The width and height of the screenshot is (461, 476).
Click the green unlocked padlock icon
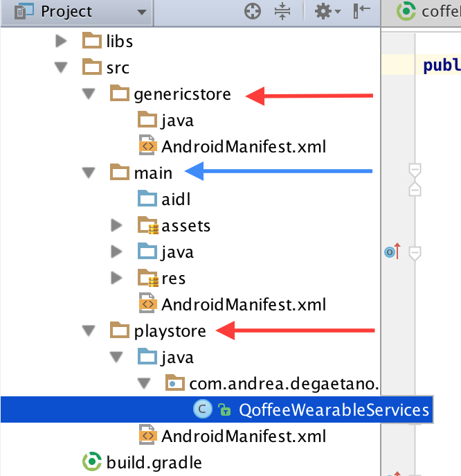pos(225,409)
